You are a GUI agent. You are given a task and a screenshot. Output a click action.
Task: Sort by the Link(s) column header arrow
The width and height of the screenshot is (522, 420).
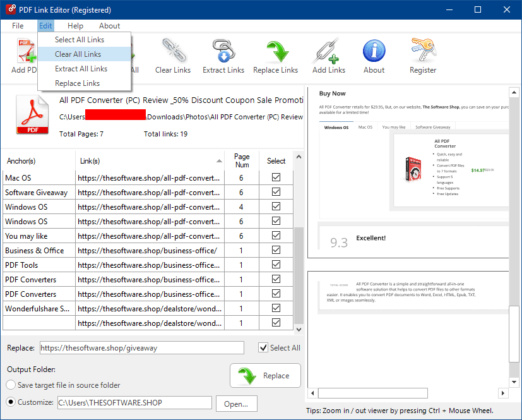(219, 161)
